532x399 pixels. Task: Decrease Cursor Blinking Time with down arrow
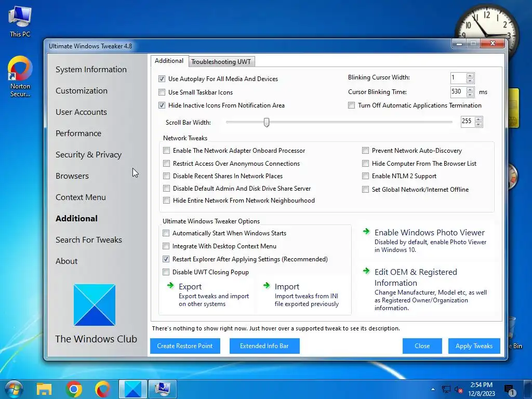coord(470,95)
